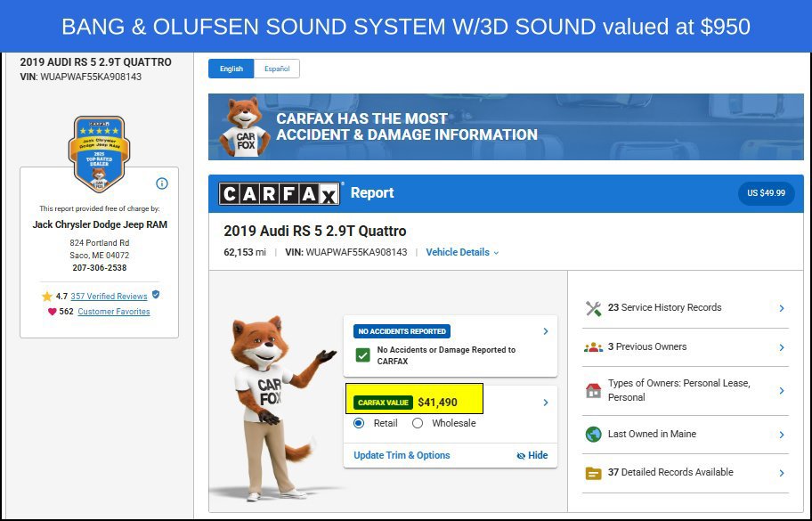
Task: Click the dealer phone number 207-306-2538
Action: 100,268
